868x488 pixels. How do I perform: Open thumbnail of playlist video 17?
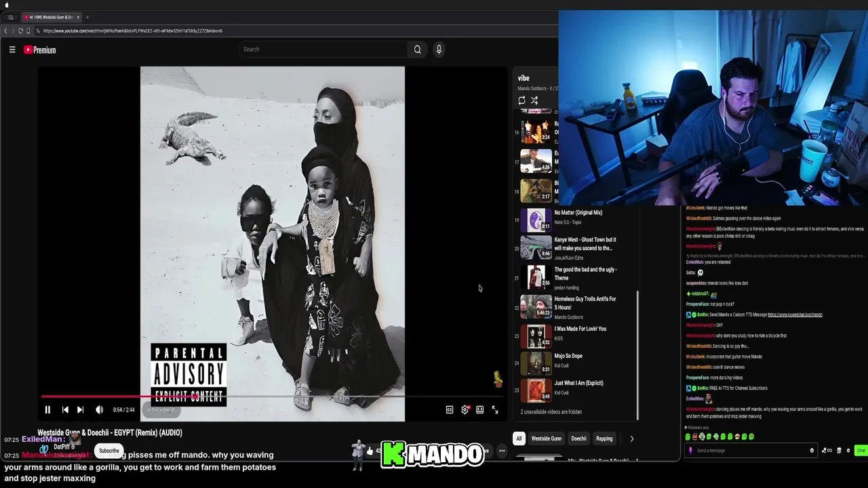tap(536, 161)
